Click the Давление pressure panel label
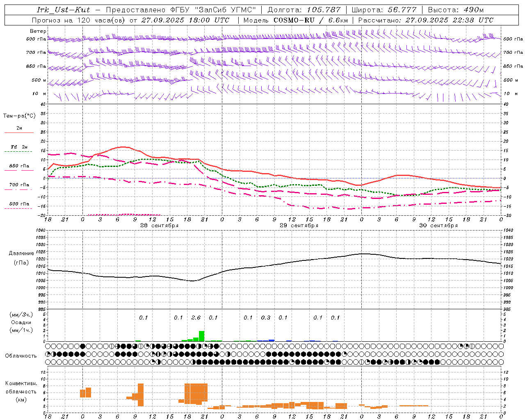The image size is (525, 420). 21,253
